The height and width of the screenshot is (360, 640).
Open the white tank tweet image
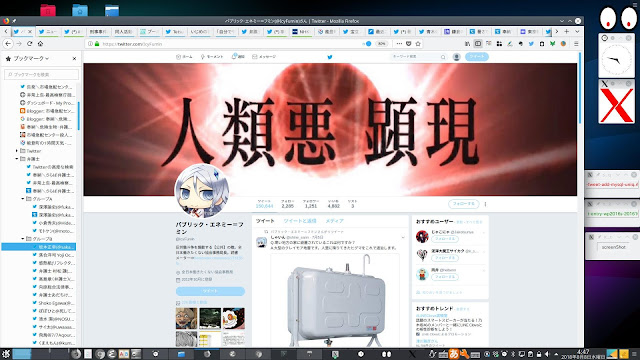click(x=335, y=300)
